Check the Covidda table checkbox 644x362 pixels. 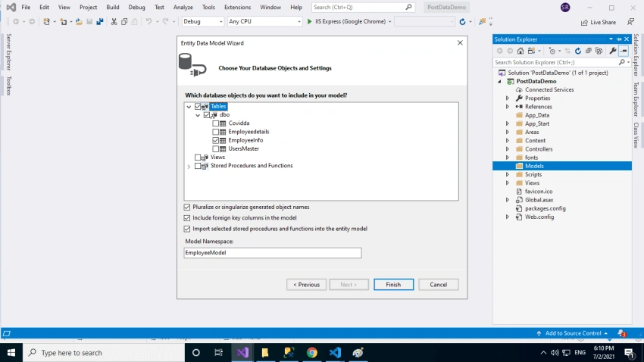click(216, 123)
